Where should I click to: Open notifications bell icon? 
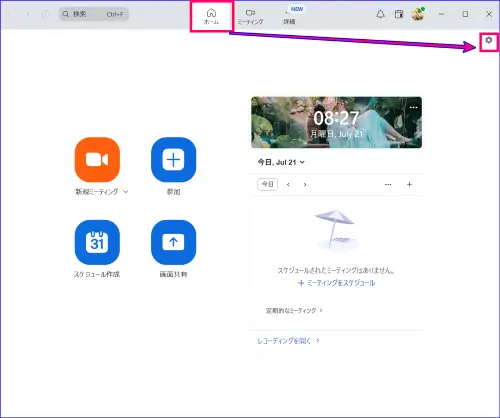click(x=380, y=14)
